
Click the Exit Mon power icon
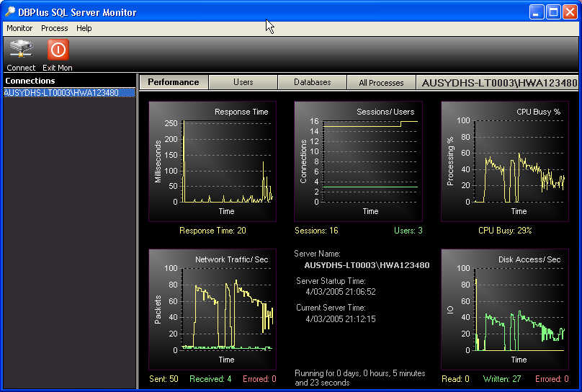pos(58,50)
